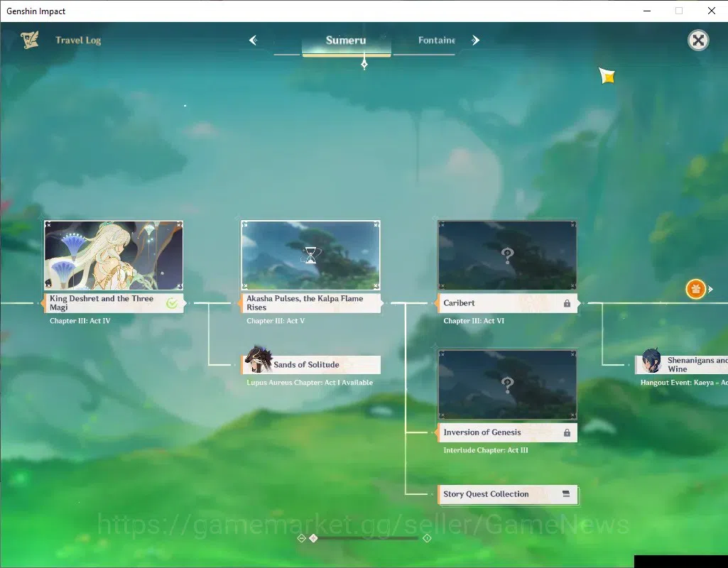Image resolution: width=728 pixels, height=568 pixels.
Task: Click the lock icon on Inversion of Genesis
Action: click(x=567, y=432)
